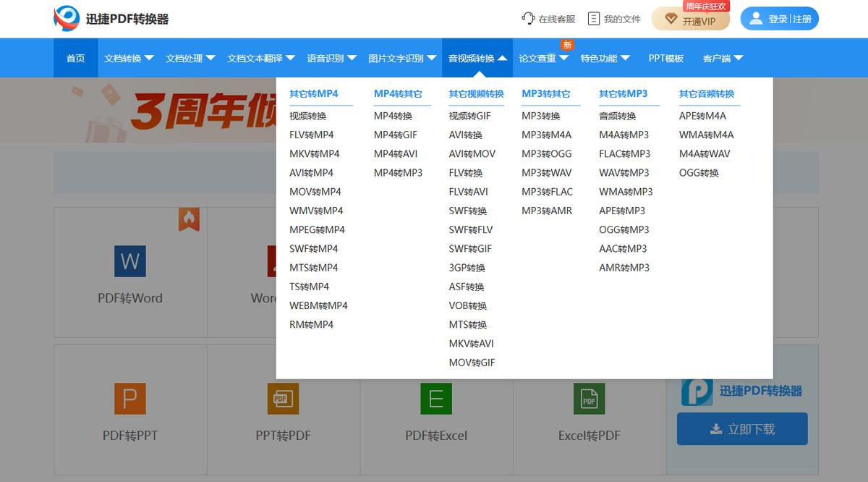Collapse the 音视频转换 menu
The width and height of the screenshot is (868, 482).
[x=477, y=58]
